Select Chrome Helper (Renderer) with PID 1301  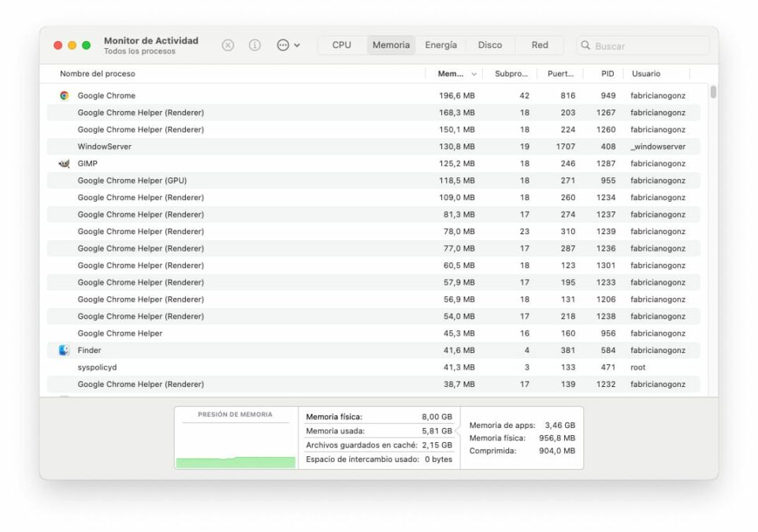(373, 265)
